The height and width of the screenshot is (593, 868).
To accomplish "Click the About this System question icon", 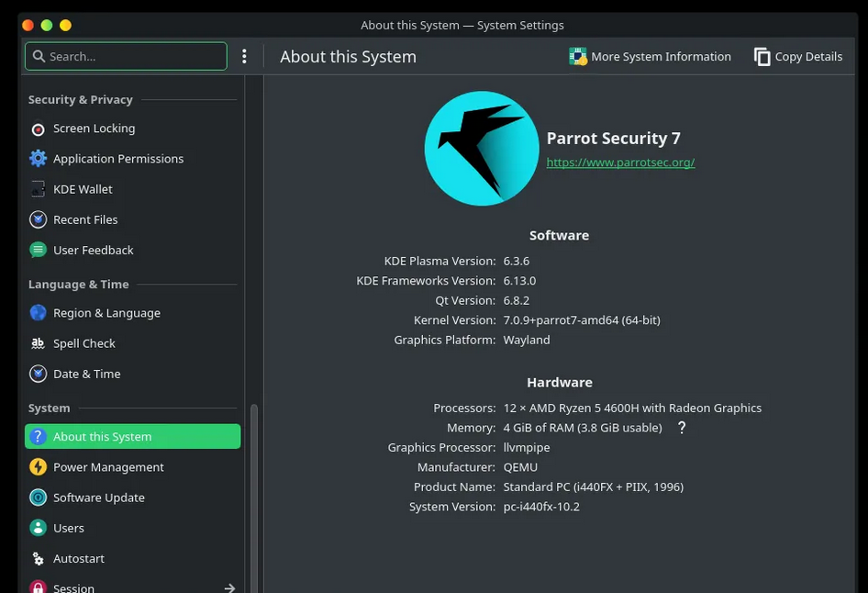I will (x=38, y=436).
